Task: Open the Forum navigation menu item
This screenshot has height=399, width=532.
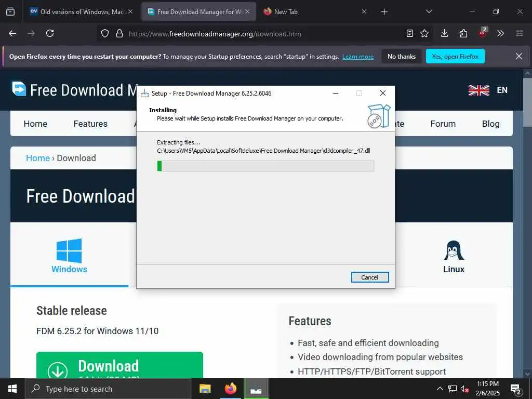Action: pyautogui.click(x=443, y=124)
